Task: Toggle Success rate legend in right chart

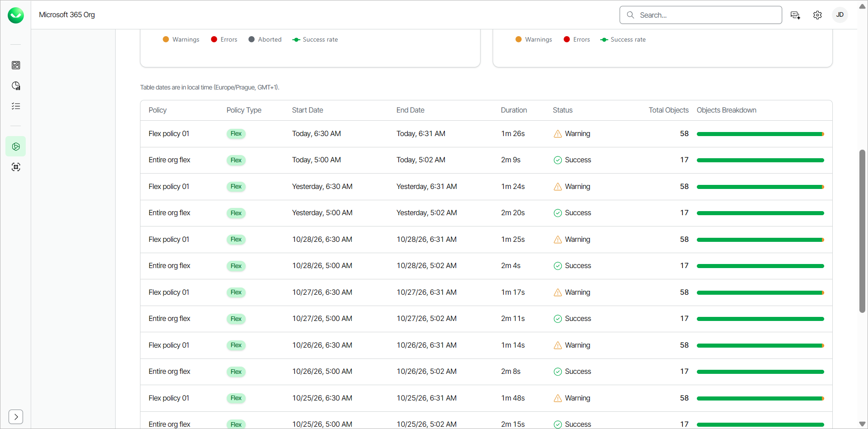Action: pos(623,39)
